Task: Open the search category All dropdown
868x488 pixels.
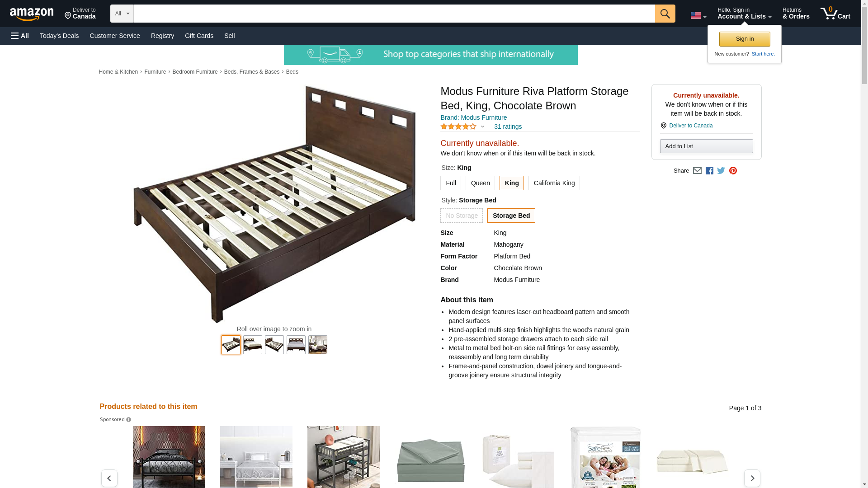Action: 122,14
